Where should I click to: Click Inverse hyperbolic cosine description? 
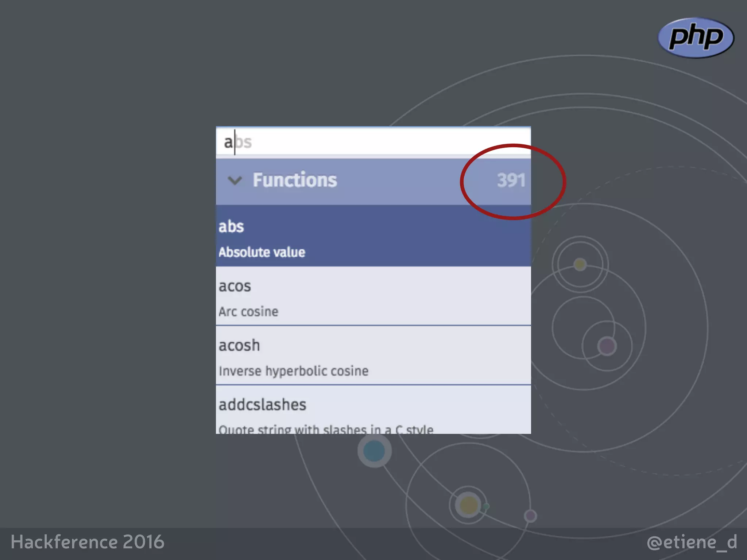294,371
